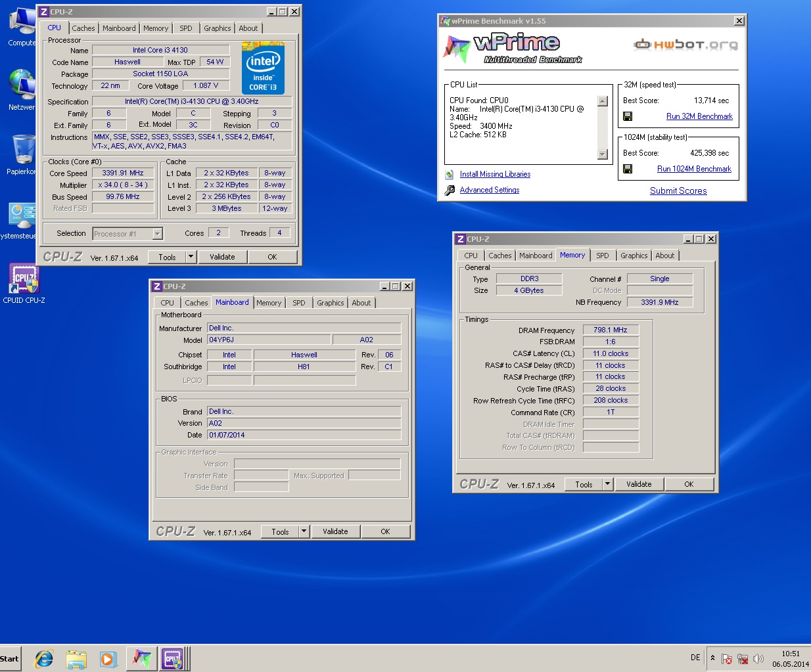811x672 pixels.
Task: Click the NB Frequency value 3391.9 MHz
Action: (x=660, y=302)
